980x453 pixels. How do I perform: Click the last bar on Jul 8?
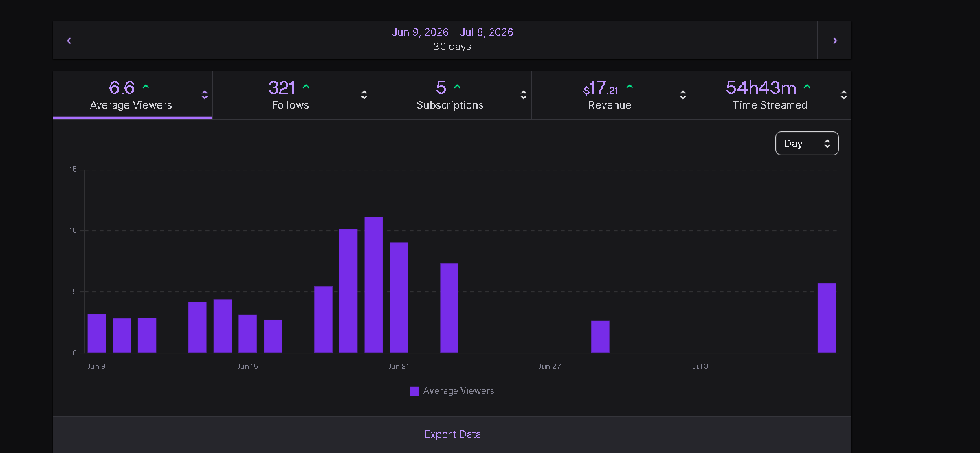point(827,318)
